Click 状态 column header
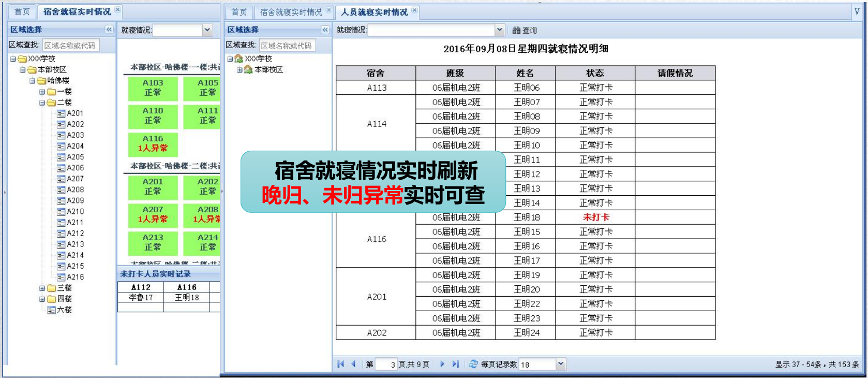868x378 pixels. 595,73
